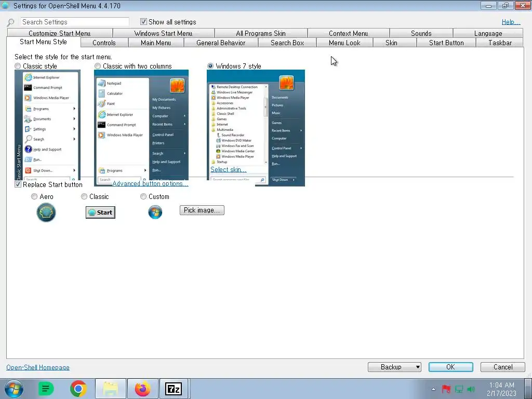
Task: Click the Open-Shell icon in the title bar
Action: pos(5,5)
